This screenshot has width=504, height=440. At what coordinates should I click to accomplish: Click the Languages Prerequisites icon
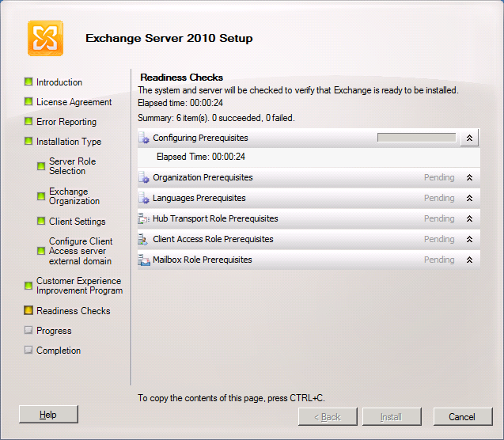tap(144, 199)
